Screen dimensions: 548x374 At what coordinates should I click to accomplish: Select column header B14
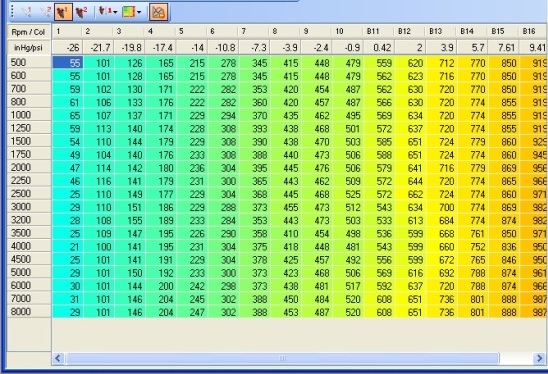click(473, 31)
